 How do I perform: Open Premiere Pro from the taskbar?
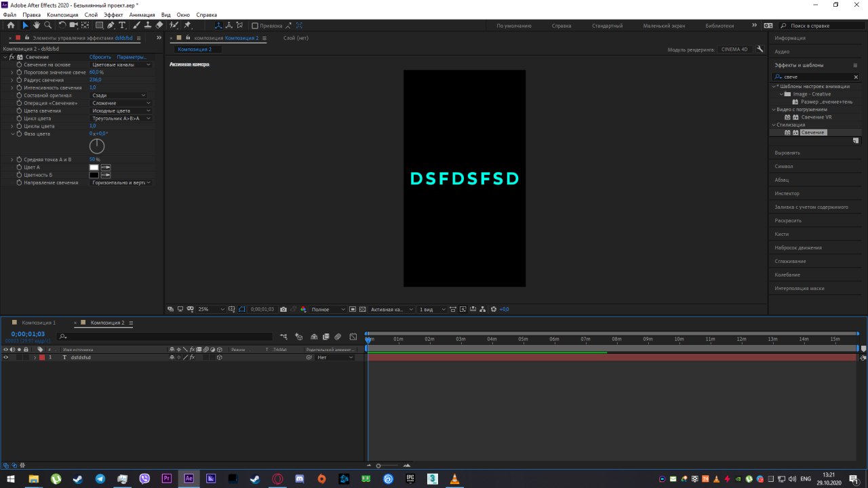click(x=167, y=479)
